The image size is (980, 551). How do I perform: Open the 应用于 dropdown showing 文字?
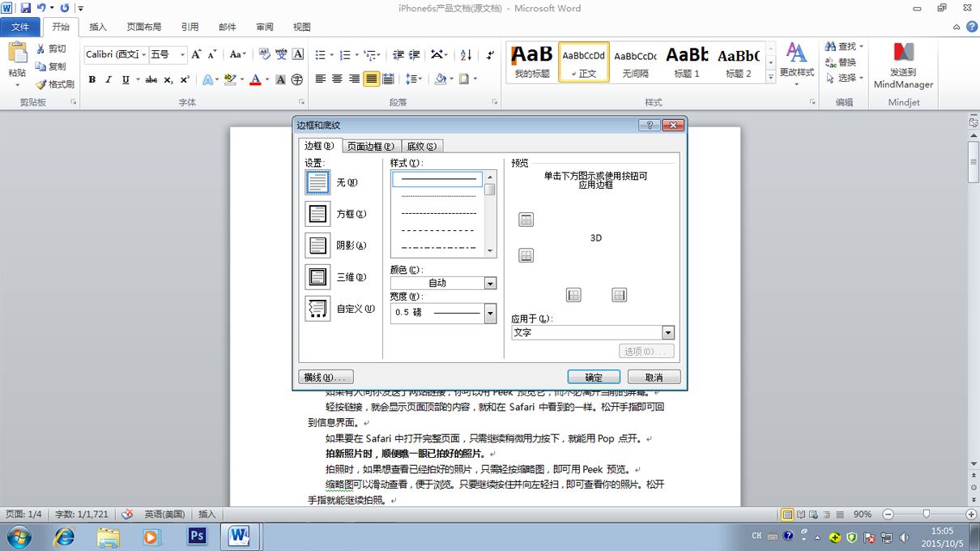click(x=593, y=332)
